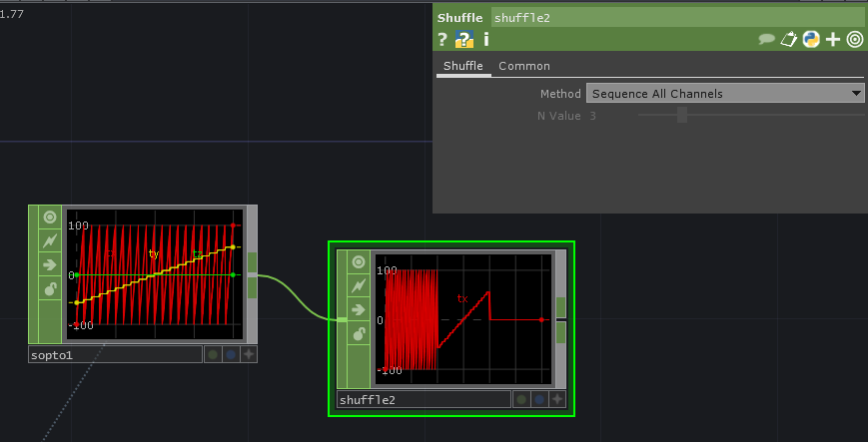
Task: Click the plus button under shuffle2 node
Action: [x=556, y=399]
